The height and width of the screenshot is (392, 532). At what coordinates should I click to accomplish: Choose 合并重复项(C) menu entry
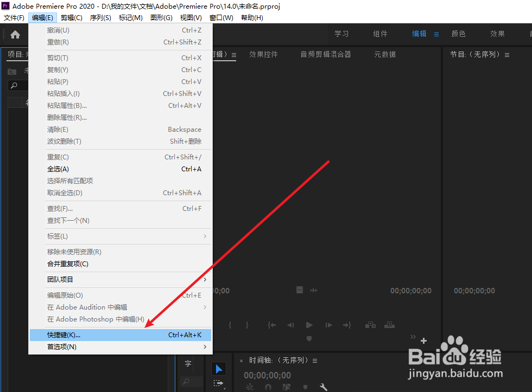point(121,264)
